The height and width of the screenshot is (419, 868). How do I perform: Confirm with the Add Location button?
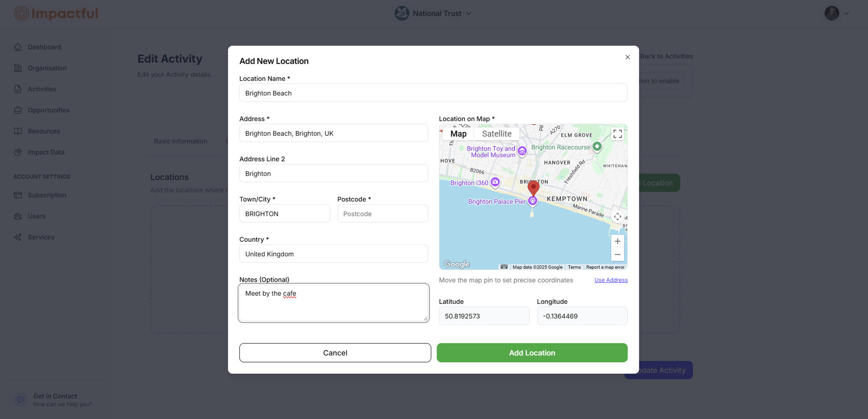pyautogui.click(x=531, y=353)
